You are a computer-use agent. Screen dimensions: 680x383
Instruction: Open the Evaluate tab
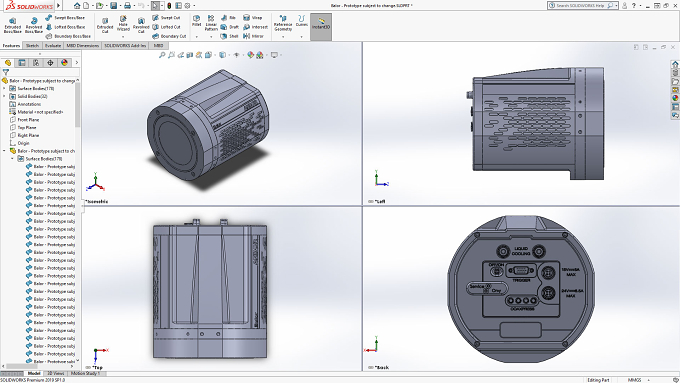pyautogui.click(x=53, y=46)
